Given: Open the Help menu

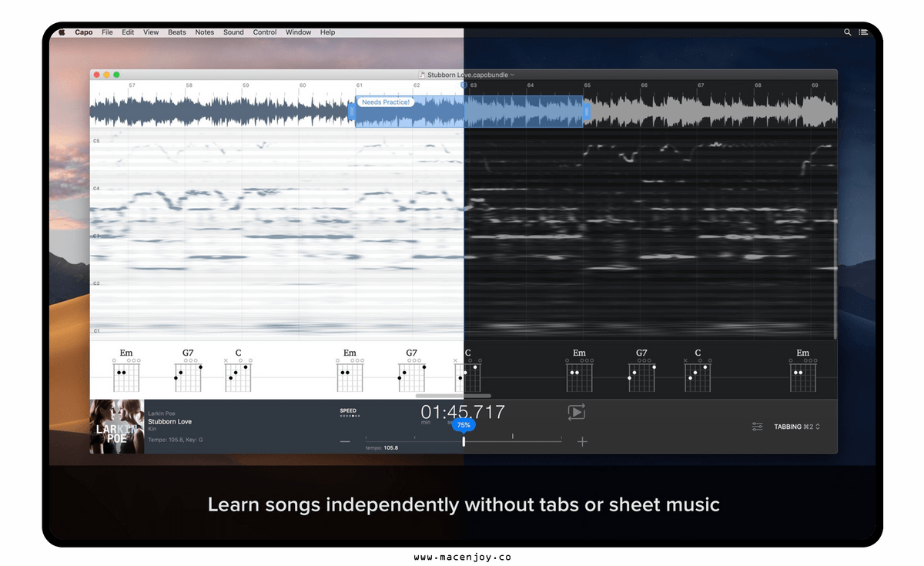Looking at the screenshot, I should (327, 32).
